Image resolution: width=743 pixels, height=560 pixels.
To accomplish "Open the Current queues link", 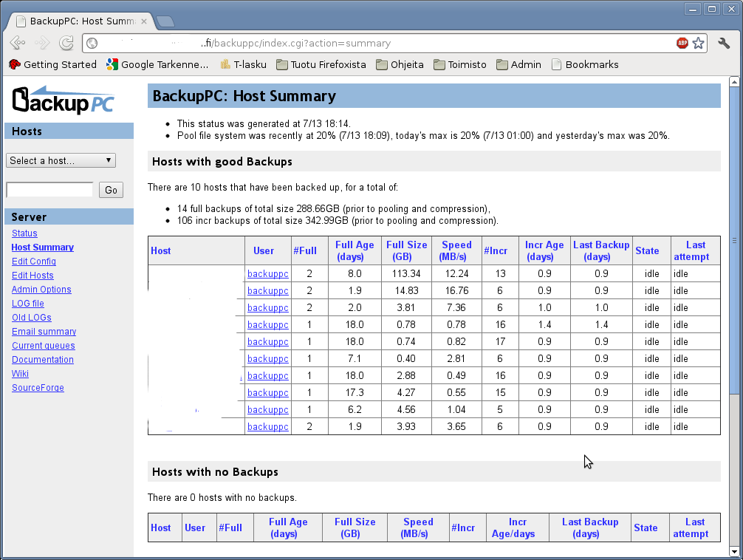I will pos(44,346).
